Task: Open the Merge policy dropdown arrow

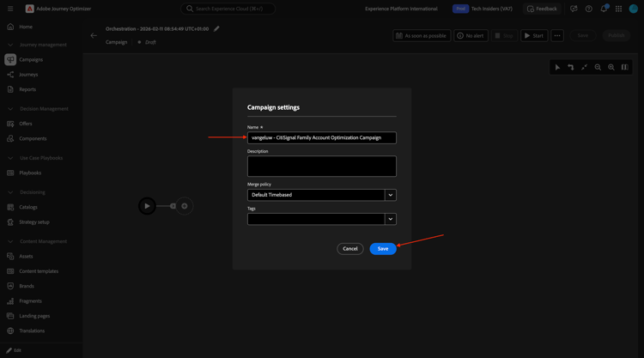Action: click(390, 195)
